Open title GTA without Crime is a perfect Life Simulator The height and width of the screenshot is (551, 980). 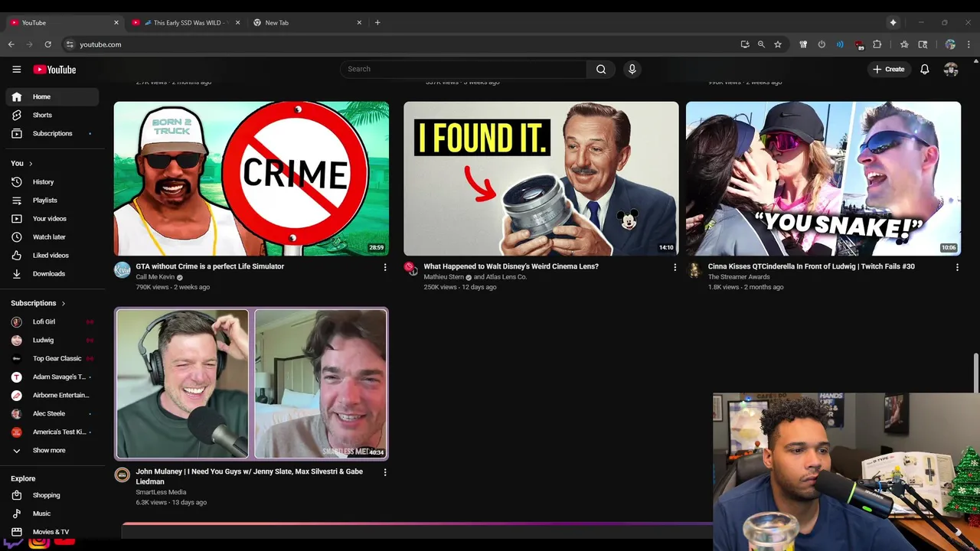(x=210, y=266)
